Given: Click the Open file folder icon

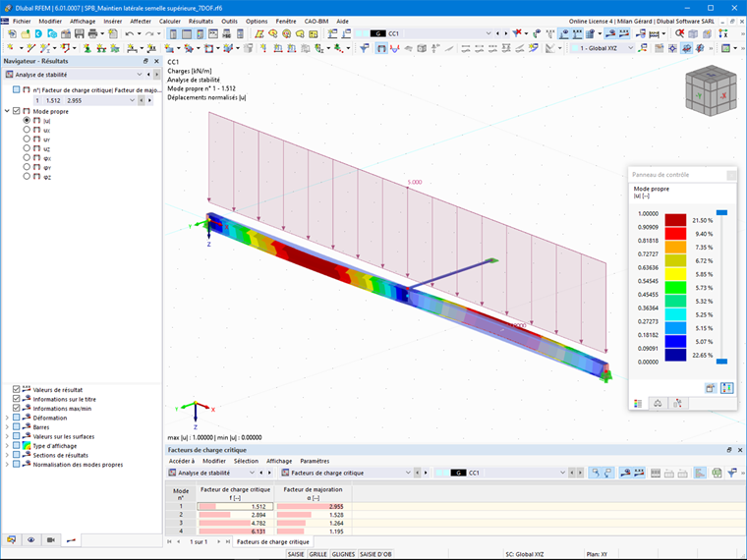Looking at the screenshot, I should [26, 33].
